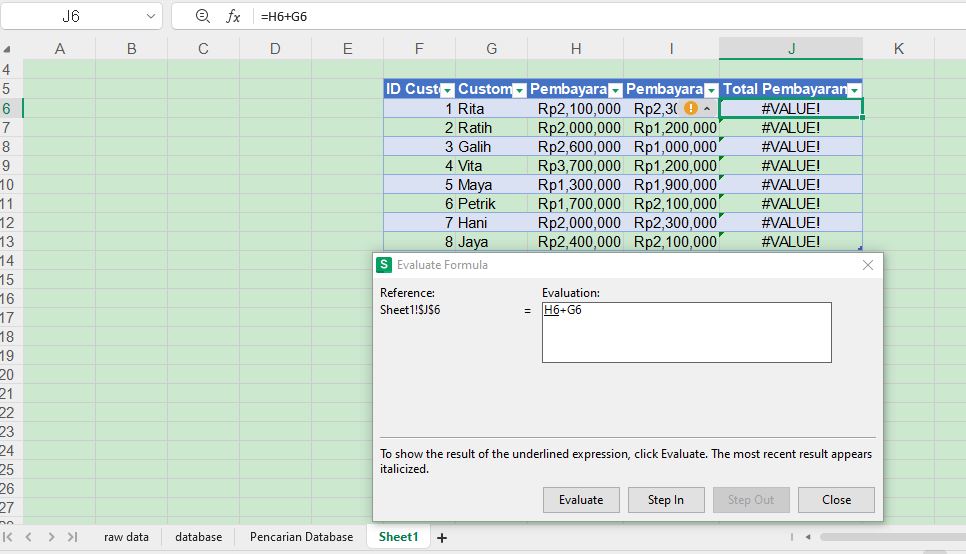Click the Sheet1!$J$6 reference text
This screenshot has width=966, height=554.
[x=410, y=310]
